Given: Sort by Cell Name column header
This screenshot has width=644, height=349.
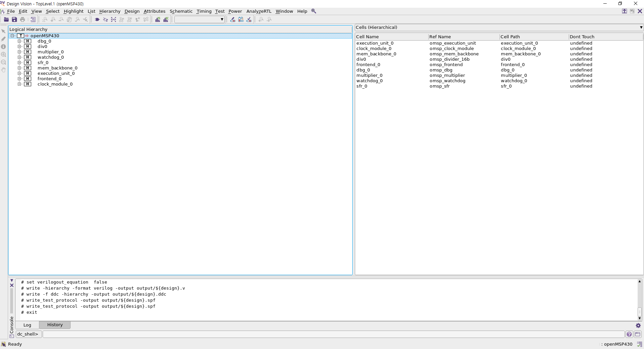Looking at the screenshot, I should (391, 37).
